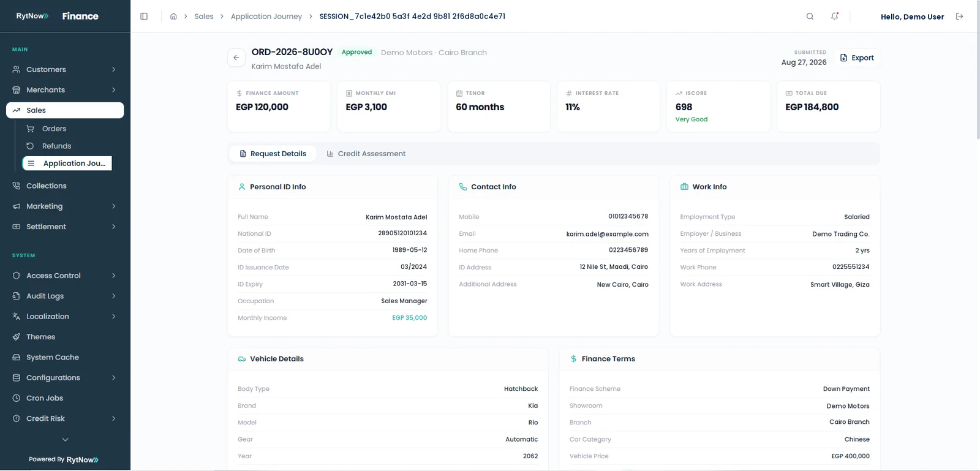
Task: Open the Sales sidebar menu
Action: tap(65, 110)
